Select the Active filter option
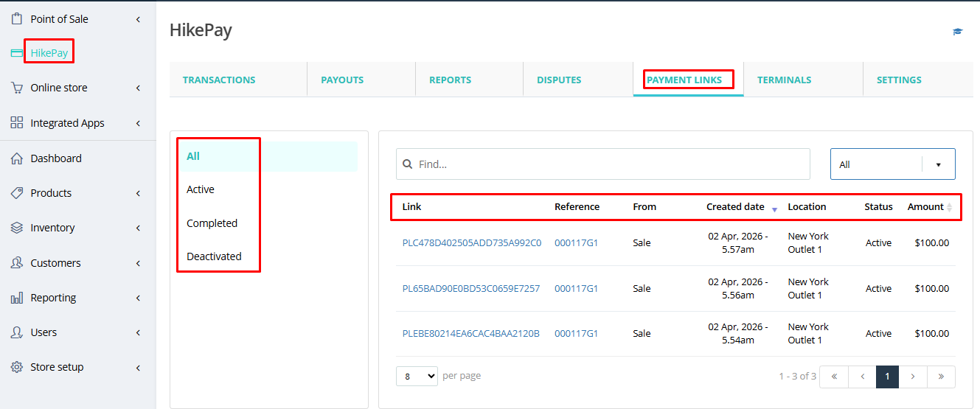980x409 pixels. tap(201, 189)
